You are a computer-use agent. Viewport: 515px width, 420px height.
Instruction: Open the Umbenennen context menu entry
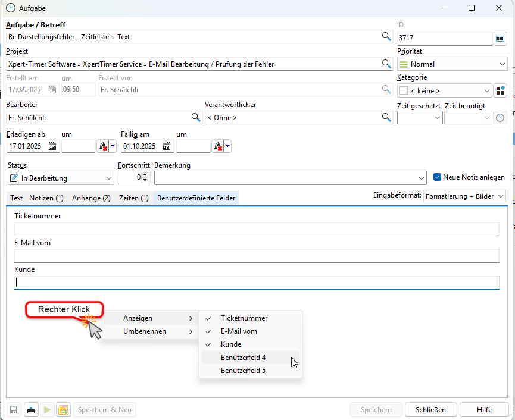pyautogui.click(x=145, y=331)
